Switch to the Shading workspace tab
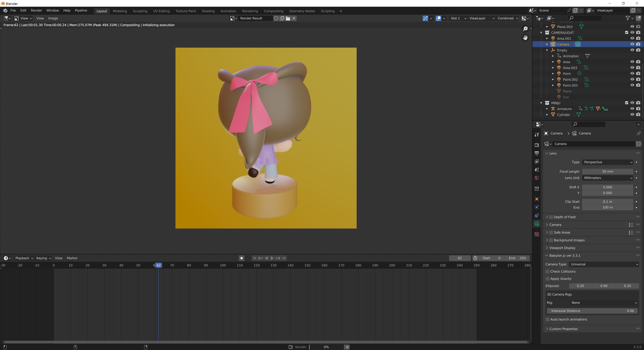The height and width of the screenshot is (350, 644). click(x=208, y=11)
